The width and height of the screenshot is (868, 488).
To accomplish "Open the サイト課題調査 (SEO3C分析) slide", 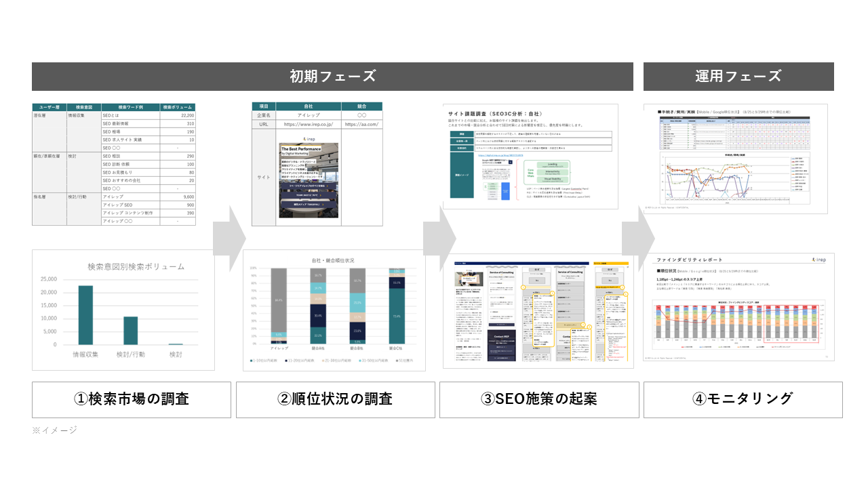I will [530, 157].
